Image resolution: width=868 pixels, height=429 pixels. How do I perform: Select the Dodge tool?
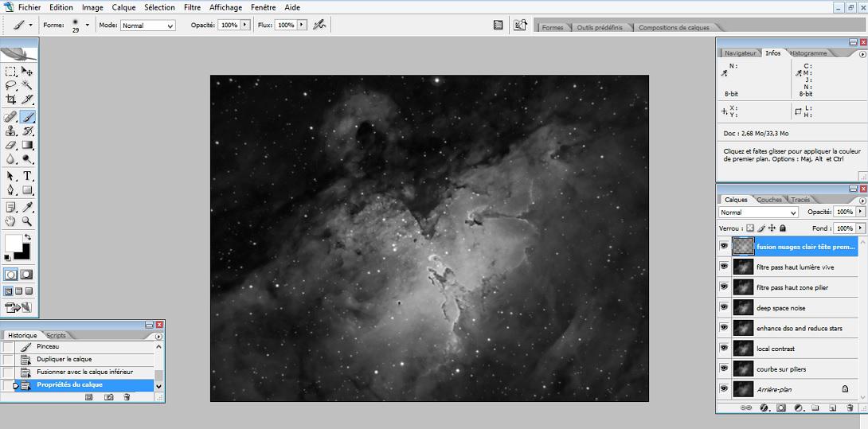(27, 159)
